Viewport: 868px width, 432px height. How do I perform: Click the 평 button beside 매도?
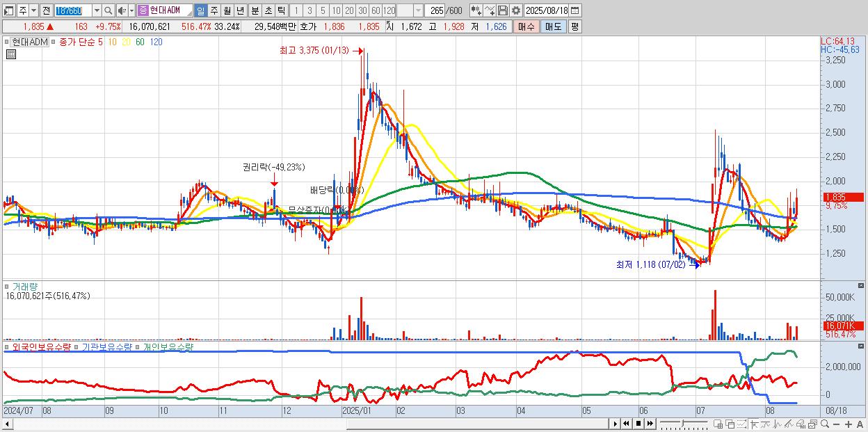574,26
